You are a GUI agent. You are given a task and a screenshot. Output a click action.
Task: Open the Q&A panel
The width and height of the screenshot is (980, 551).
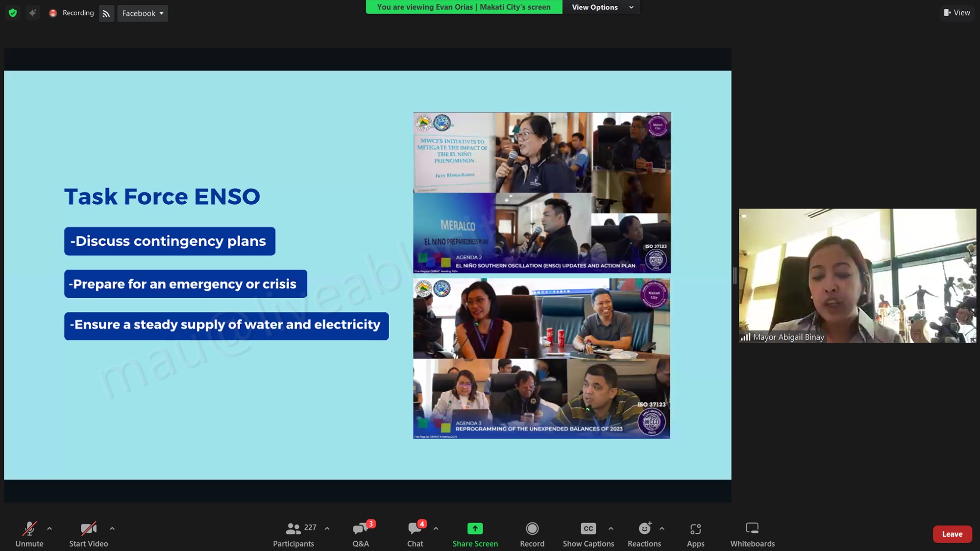click(361, 534)
